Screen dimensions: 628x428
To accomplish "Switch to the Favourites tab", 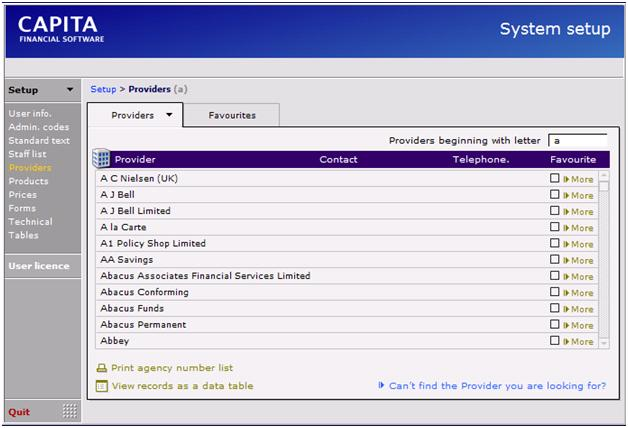I will click(231, 115).
